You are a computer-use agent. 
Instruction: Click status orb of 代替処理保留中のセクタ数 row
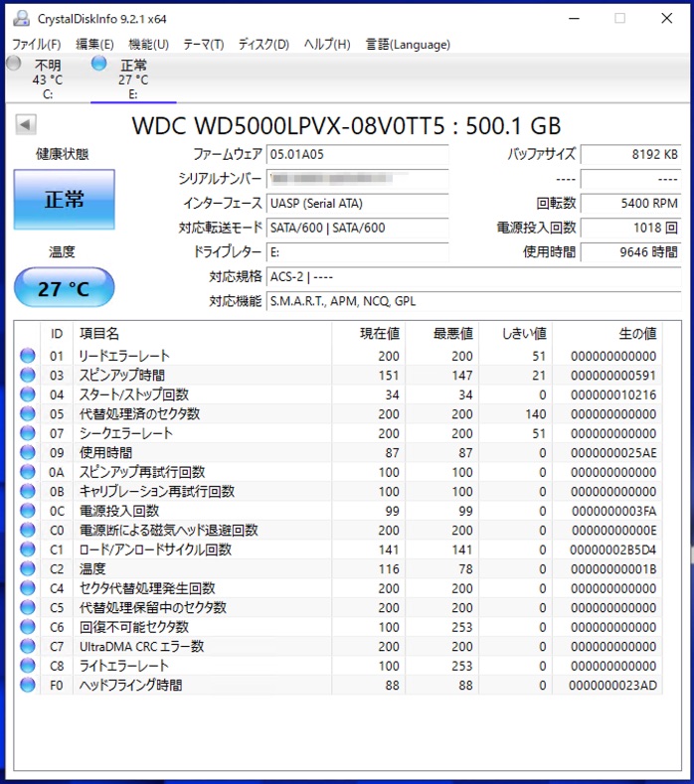click(x=28, y=607)
